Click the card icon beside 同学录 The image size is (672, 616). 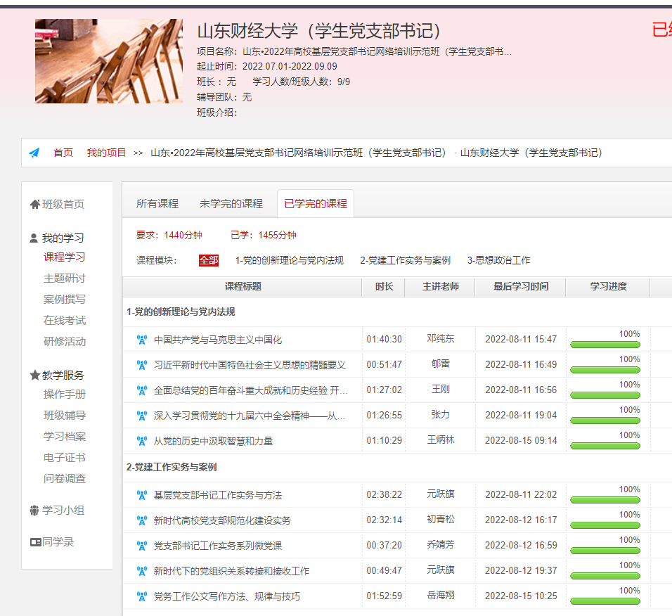tap(35, 542)
